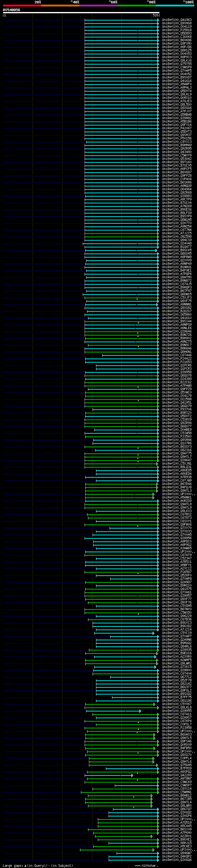Image resolution: width=197 pixels, height=868 pixels.
Task: Select the UniRef100_Q9XGG6 label
Action: pos(177,108)
